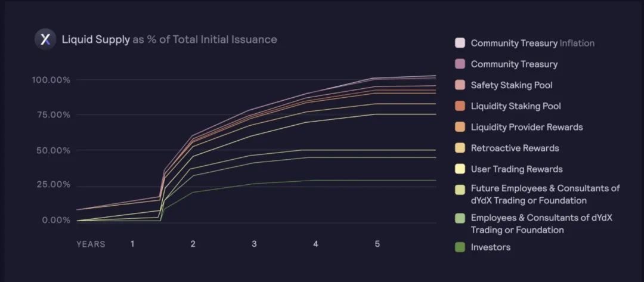
Task: Click the Liquidity Staking Pool swatch
Action: 460,106
